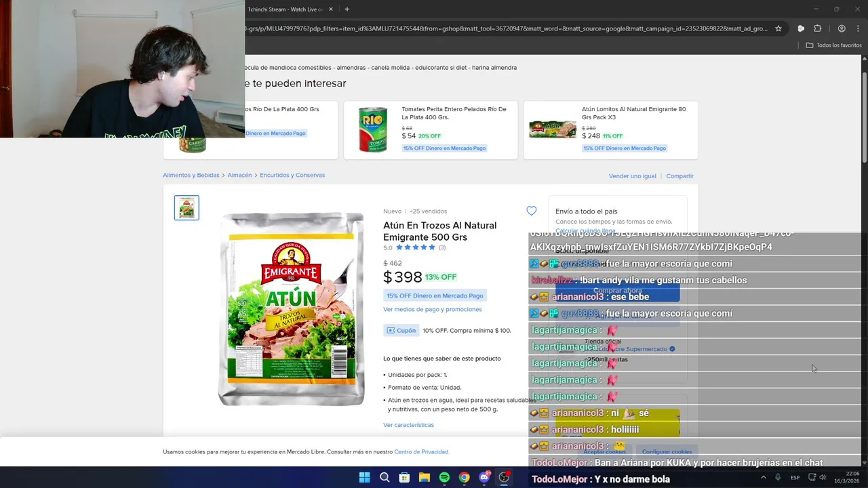
Task: Open network settings tray icon
Action: tap(812, 477)
